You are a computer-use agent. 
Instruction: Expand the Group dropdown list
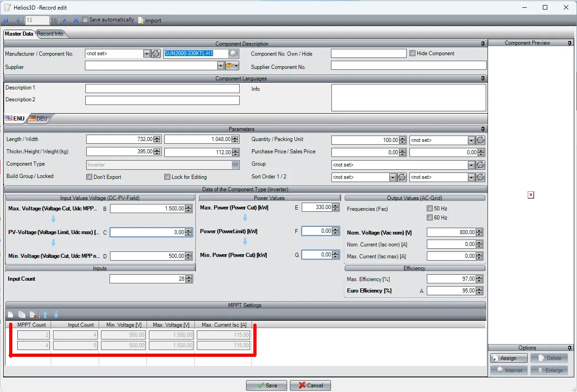(x=471, y=165)
